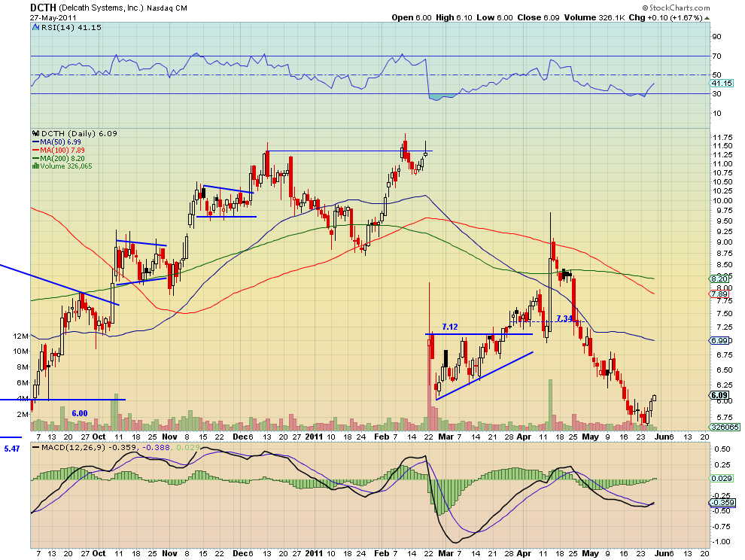Screen dimensions: 745x560
Task: Click the StockCharts.com copyright logo
Action: (x=676, y=8)
